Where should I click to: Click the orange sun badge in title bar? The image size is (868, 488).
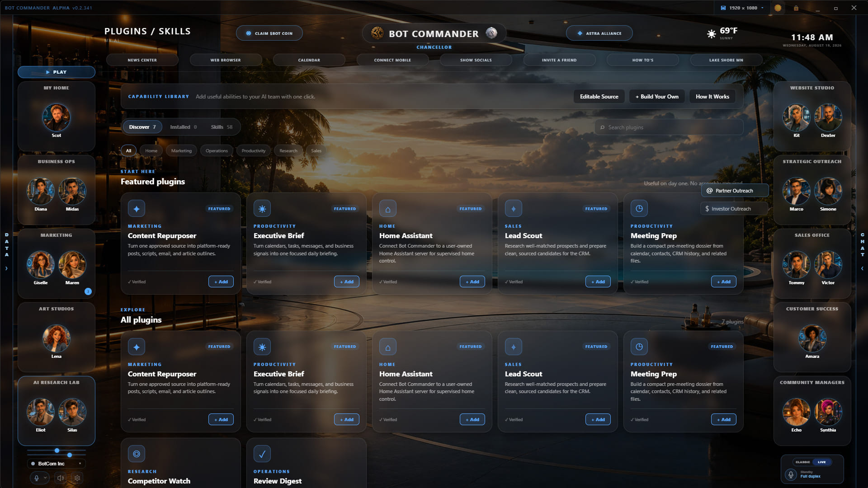point(778,8)
